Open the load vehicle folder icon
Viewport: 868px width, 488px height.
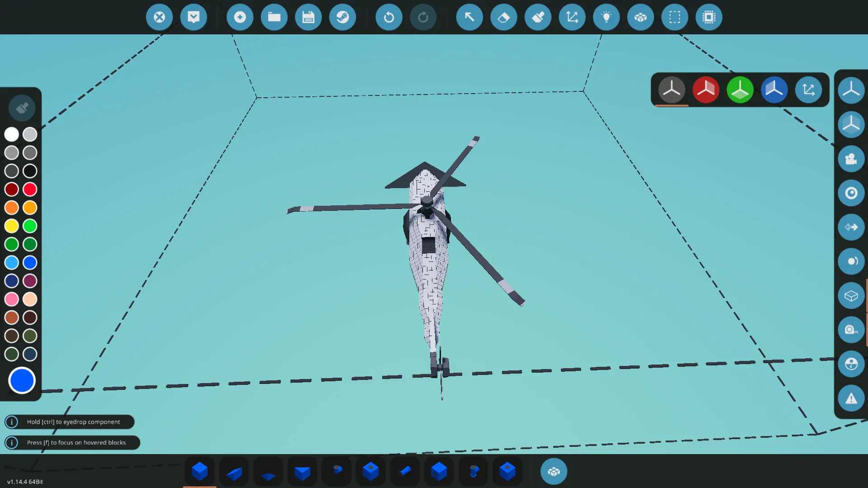pyautogui.click(x=274, y=17)
